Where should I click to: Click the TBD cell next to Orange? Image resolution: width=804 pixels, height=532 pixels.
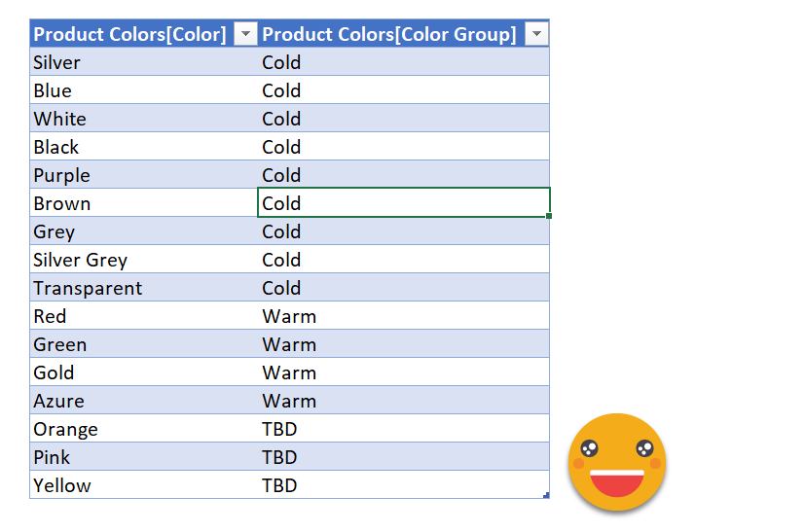[x=403, y=430]
